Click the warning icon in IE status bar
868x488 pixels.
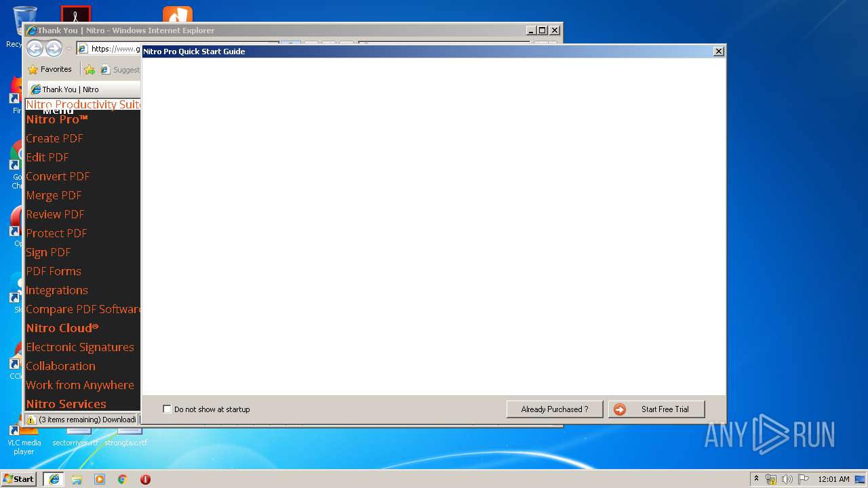point(31,420)
